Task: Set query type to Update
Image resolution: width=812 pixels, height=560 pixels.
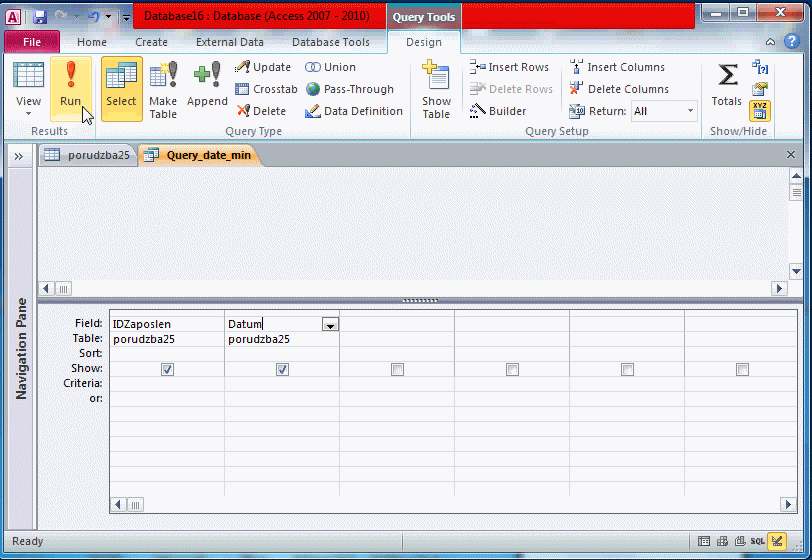Action: pos(263,67)
